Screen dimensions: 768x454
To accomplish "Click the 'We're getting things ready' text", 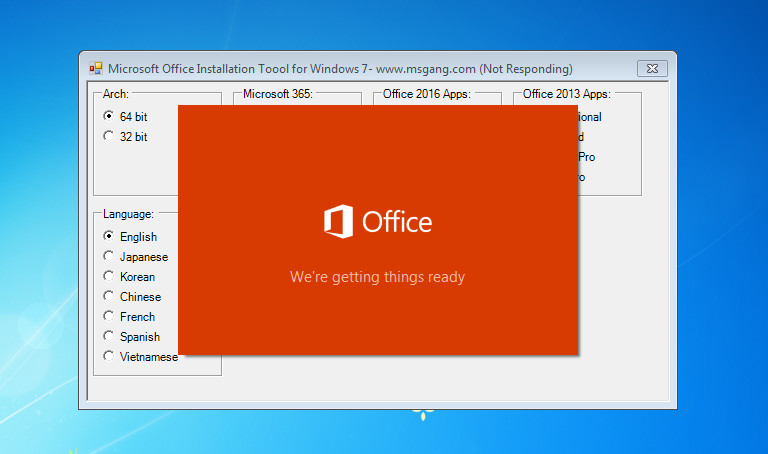I will (x=377, y=277).
